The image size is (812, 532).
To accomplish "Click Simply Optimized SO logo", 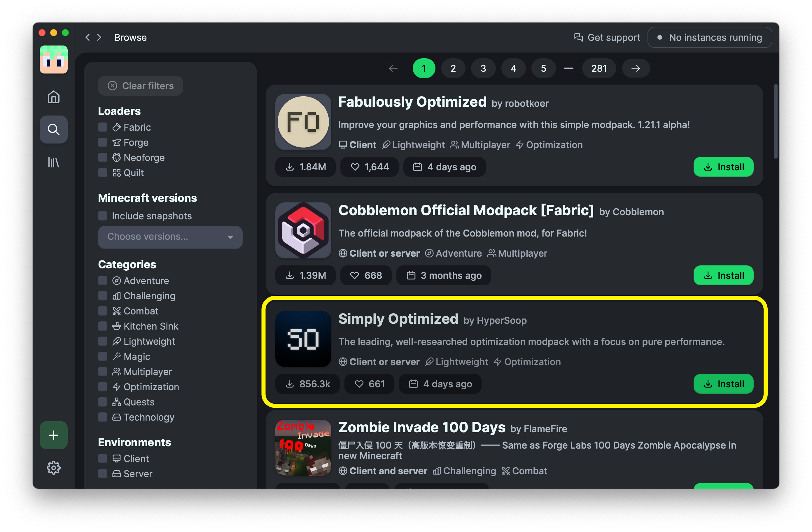I will [x=303, y=339].
